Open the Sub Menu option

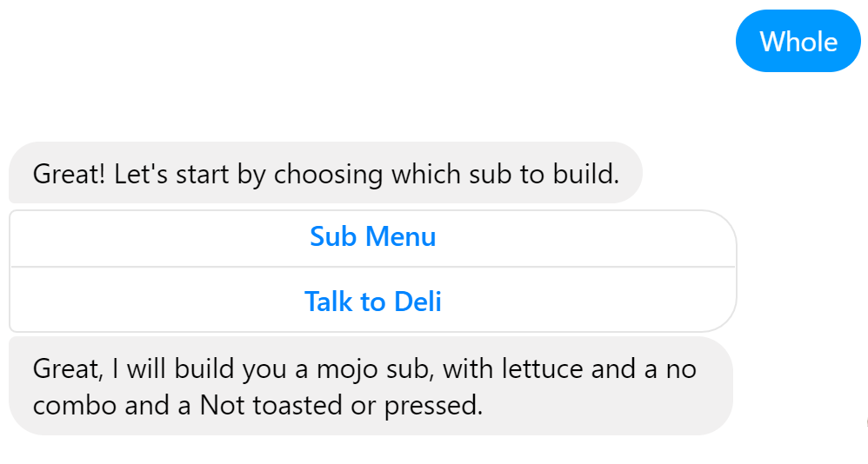[x=372, y=238]
